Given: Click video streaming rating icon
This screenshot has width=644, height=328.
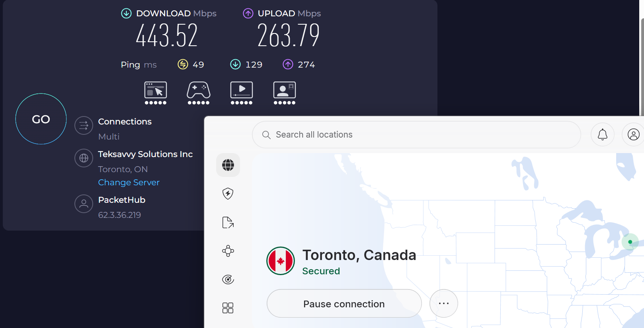Looking at the screenshot, I should coord(242,90).
